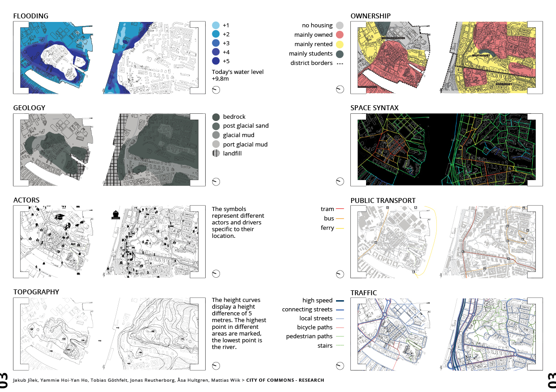Click the ship icon in the Actors map

(116, 214)
